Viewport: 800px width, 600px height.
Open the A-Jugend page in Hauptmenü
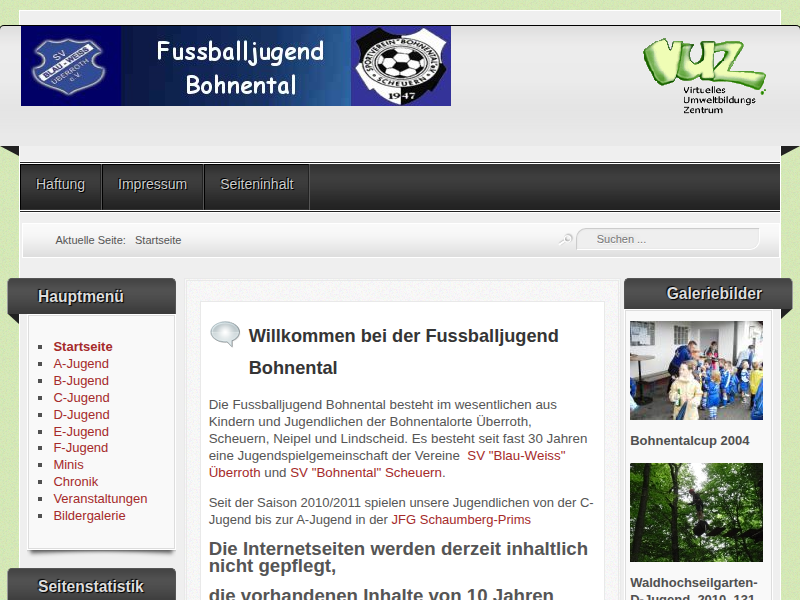click(x=81, y=364)
